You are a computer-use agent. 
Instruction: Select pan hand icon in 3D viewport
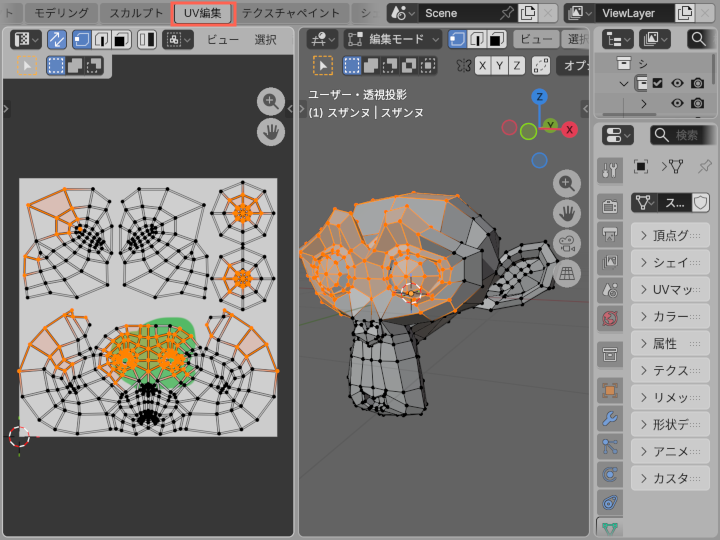click(x=568, y=213)
